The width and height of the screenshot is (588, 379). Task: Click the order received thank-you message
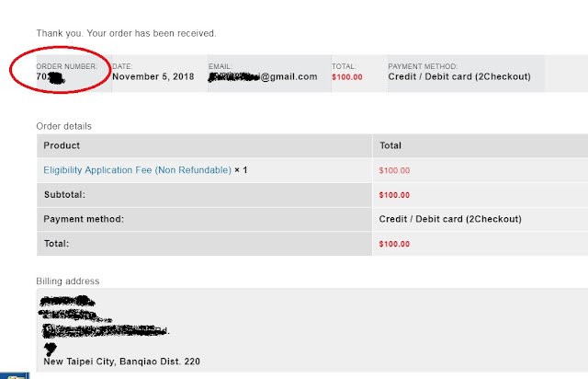pos(126,33)
